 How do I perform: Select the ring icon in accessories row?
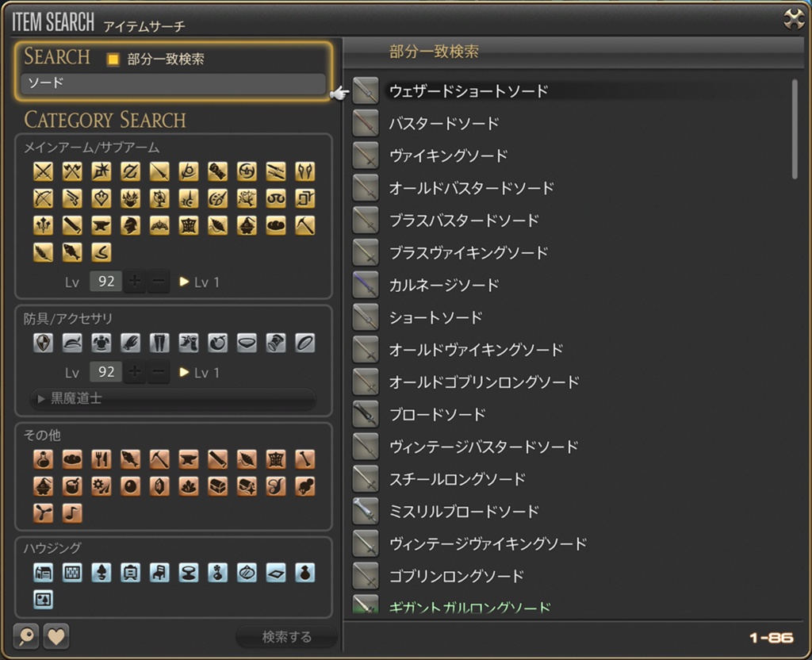304,343
